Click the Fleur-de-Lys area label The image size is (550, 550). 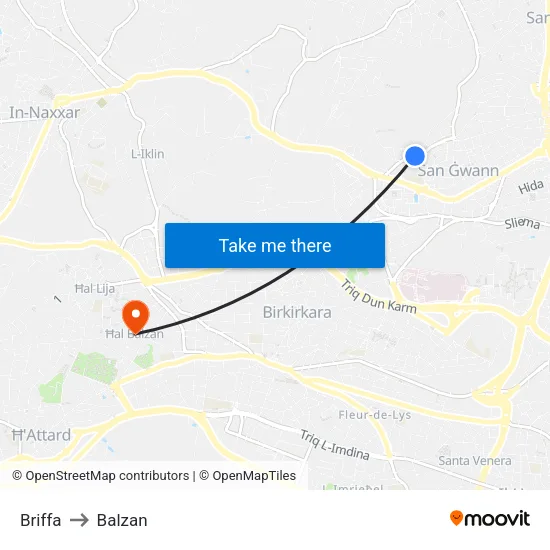point(375,415)
